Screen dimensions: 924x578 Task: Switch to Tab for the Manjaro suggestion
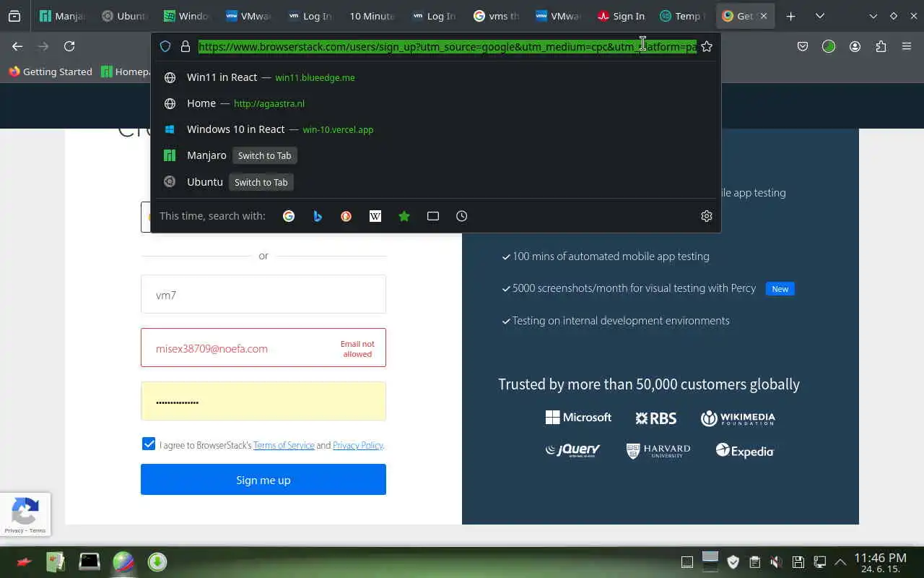[x=264, y=155]
